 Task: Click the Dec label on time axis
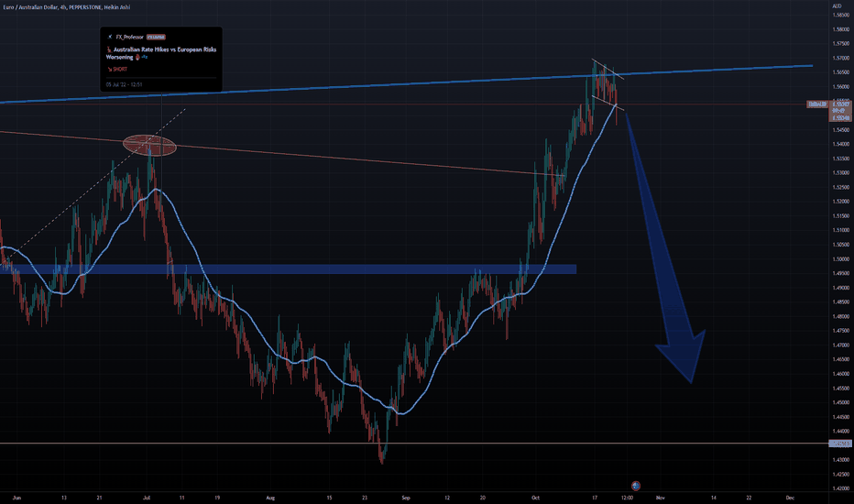pyautogui.click(x=790, y=498)
